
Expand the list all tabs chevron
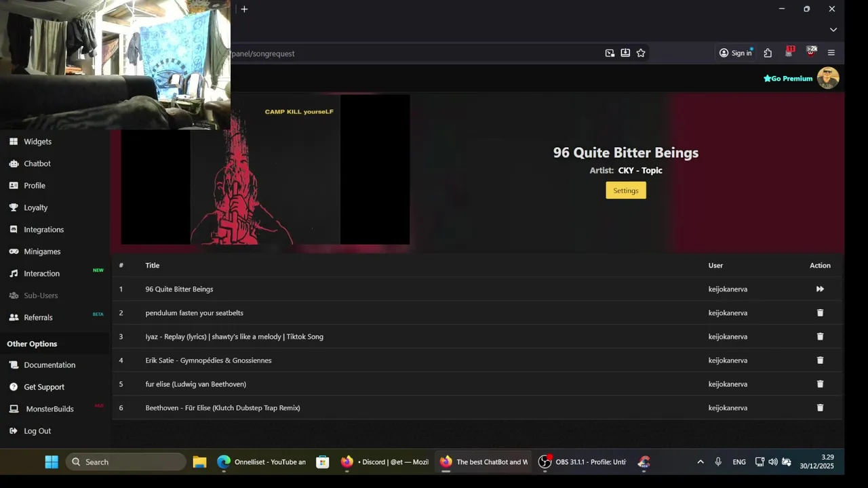(833, 30)
